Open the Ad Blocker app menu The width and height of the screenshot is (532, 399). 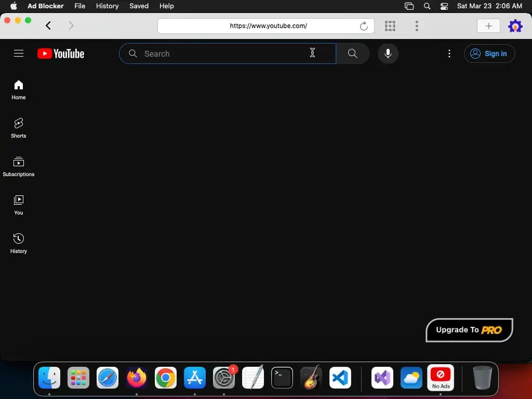pos(46,6)
